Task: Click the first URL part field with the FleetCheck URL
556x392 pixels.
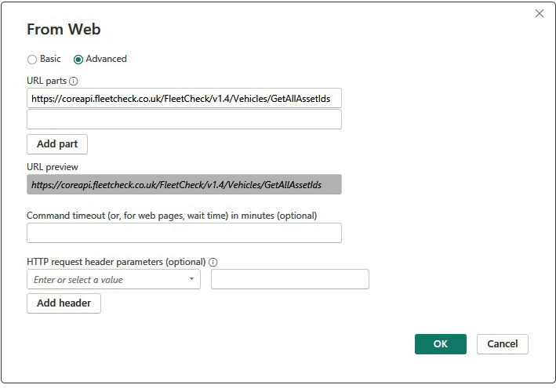Action: (x=184, y=98)
